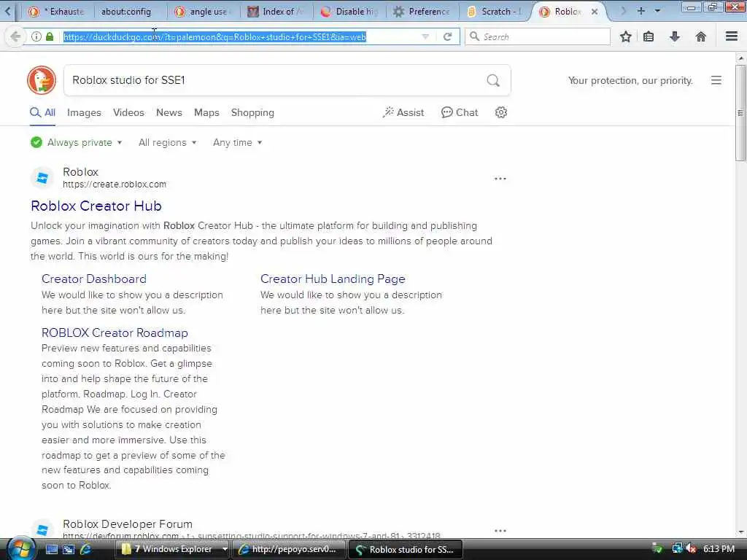
Task: Expand the Windows Explorer taskbar group arrow
Action: click(225, 549)
